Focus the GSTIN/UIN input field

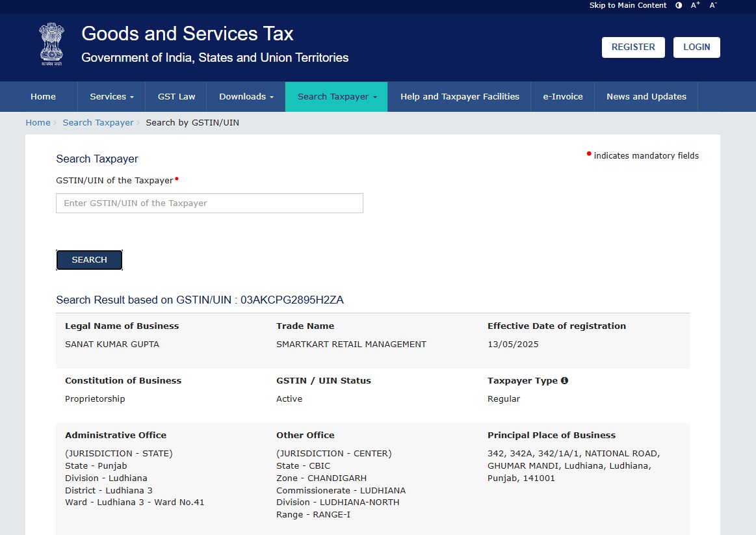click(x=209, y=203)
